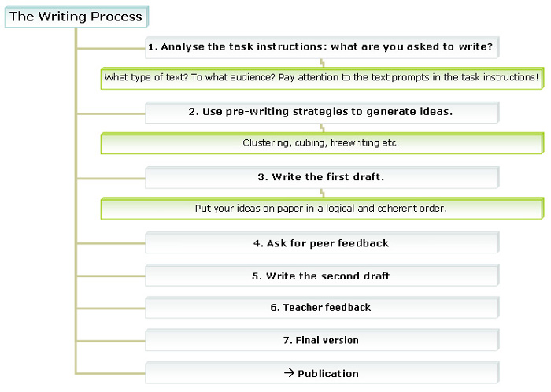Image resolution: width=551 pixels, height=392 pixels.
Task: Select step 2 Use pre-writing strategies
Action: [322, 112]
